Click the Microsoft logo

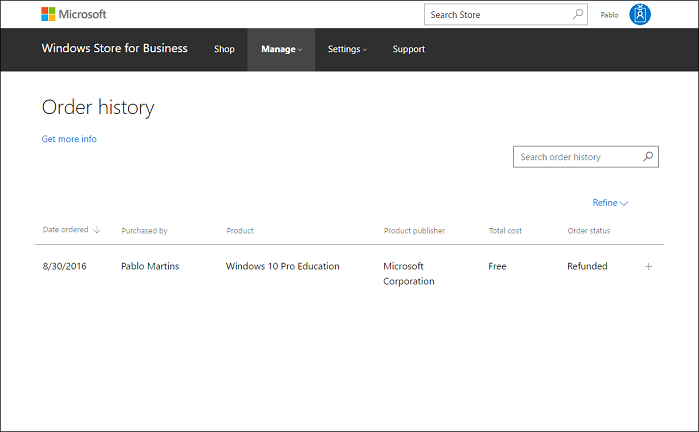click(73, 14)
